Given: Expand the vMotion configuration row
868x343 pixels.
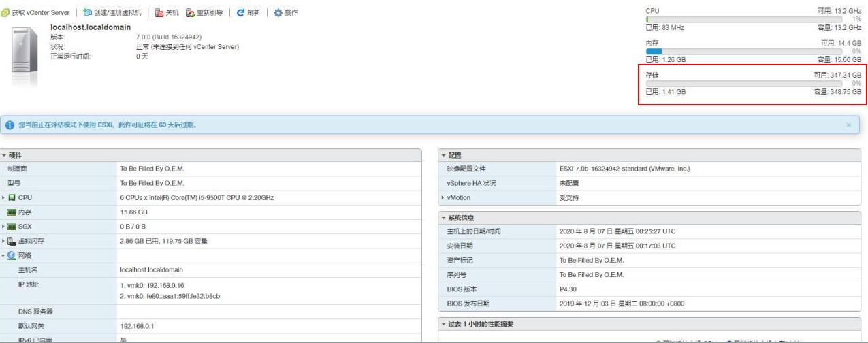Looking at the screenshot, I should coord(444,197).
